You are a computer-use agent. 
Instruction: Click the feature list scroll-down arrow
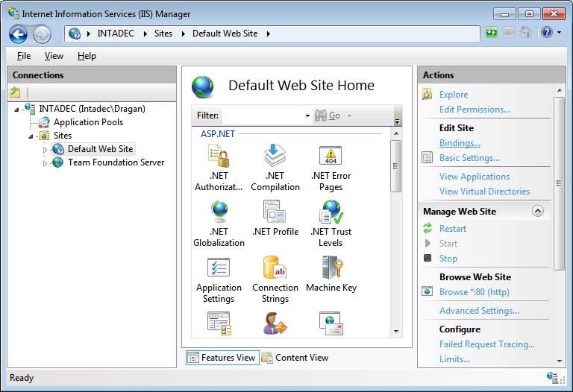coord(396,332)
